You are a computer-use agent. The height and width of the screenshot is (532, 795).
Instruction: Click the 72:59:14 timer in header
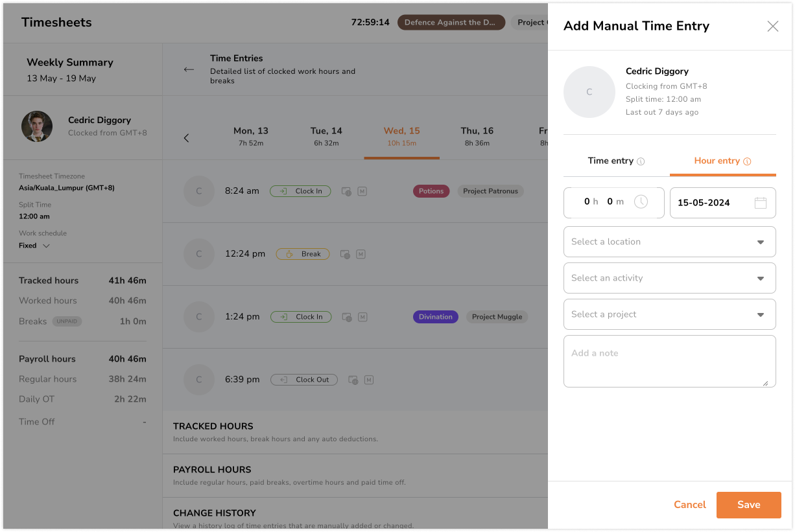[x=370, y=22]
